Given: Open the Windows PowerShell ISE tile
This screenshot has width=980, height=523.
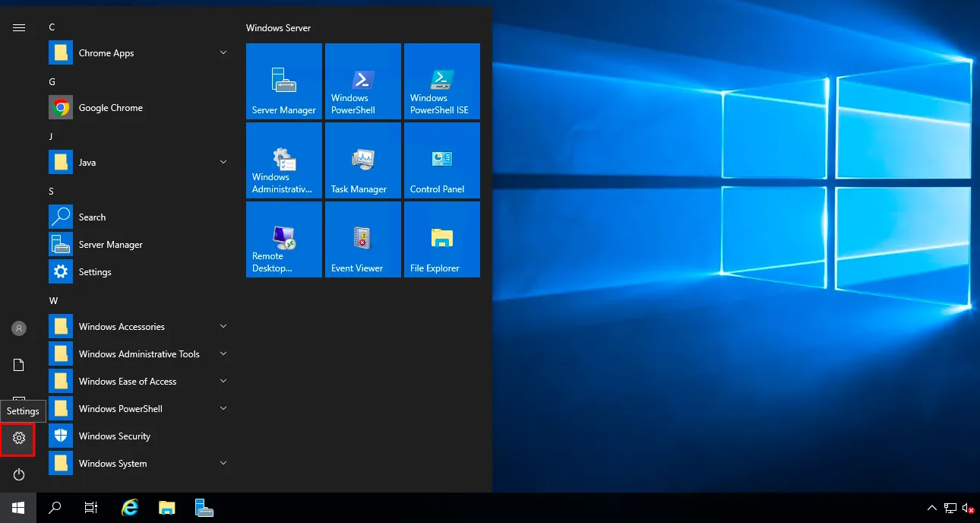Looking at the screenshot, I should [x=441, y=81].
